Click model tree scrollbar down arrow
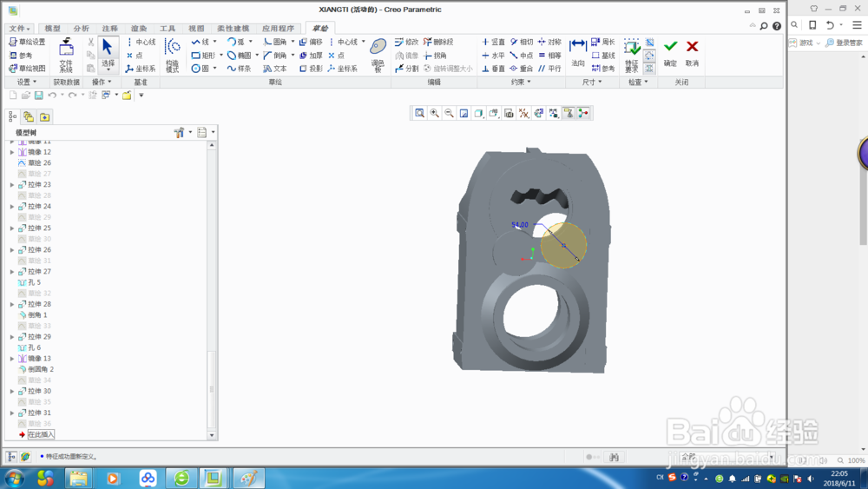This screenshot has height=489, width=868. pos(212,436)
